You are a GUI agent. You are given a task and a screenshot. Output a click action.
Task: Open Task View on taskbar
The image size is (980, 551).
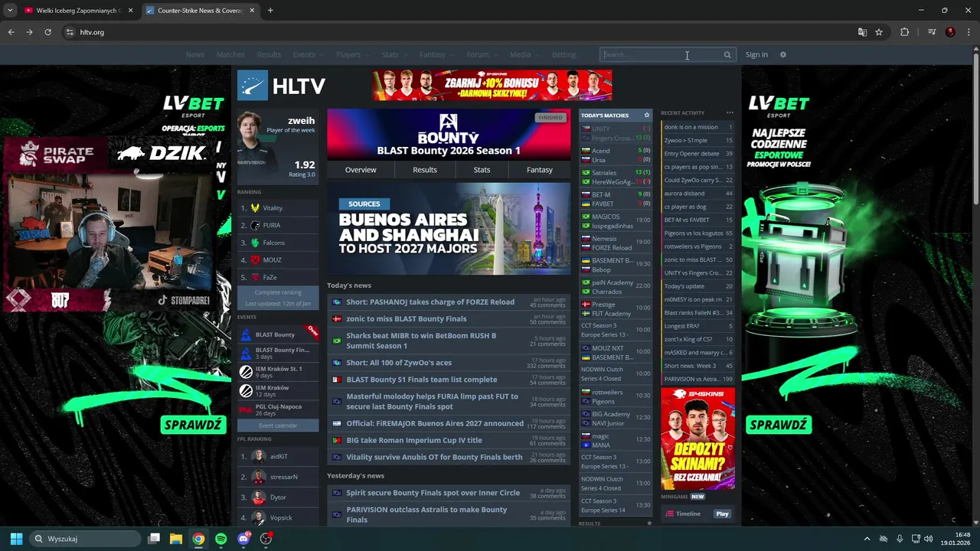(153, 539)
